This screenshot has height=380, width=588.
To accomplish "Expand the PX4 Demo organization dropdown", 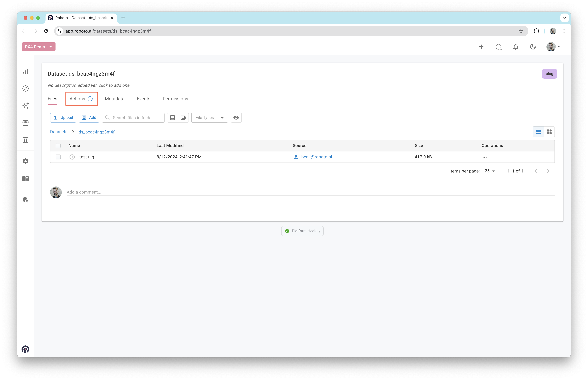I will click(x=39, y=47).
